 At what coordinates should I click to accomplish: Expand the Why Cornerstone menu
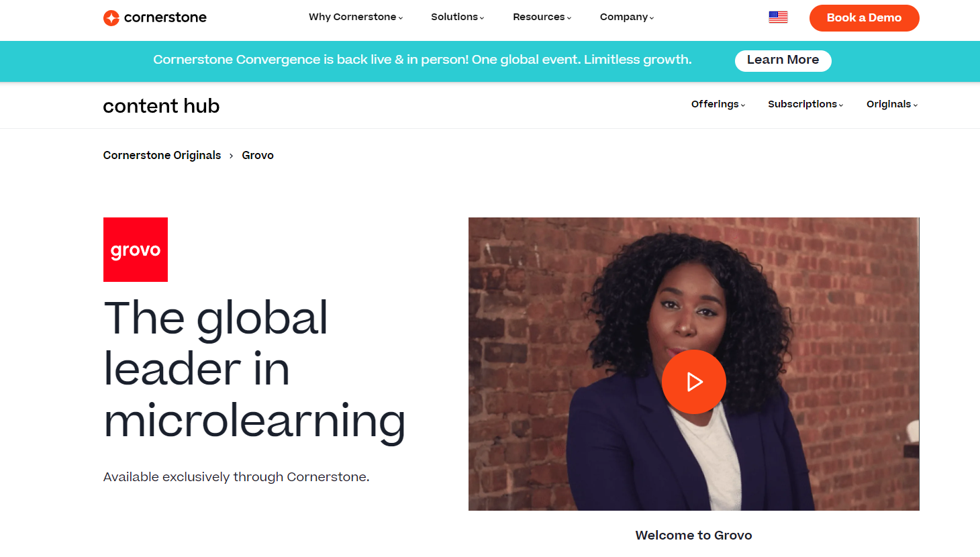356,17
